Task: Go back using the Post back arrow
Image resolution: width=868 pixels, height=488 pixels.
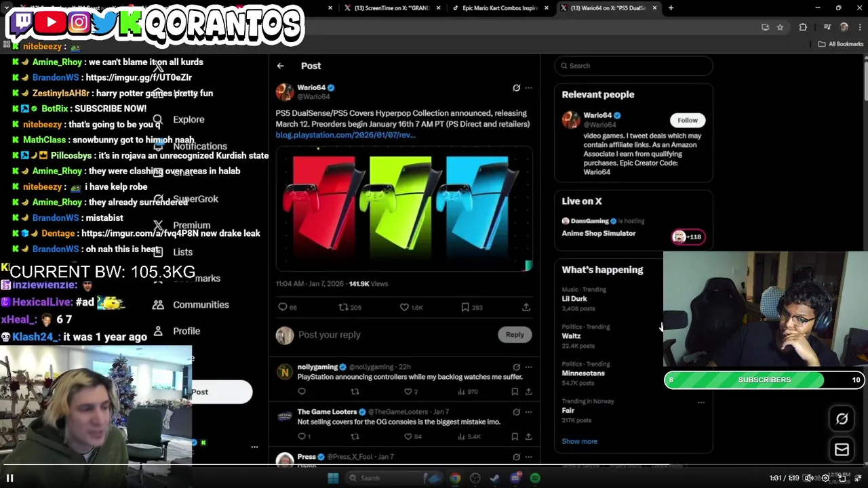Action: [x=280, y=66]
